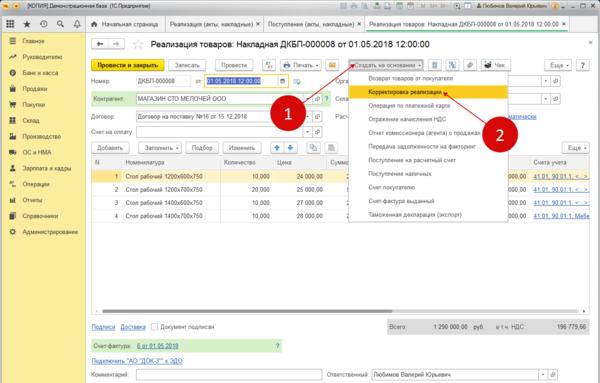Select Отражение начисления НДС item
The height and width of the screenshot is (383, 600).
428,119
